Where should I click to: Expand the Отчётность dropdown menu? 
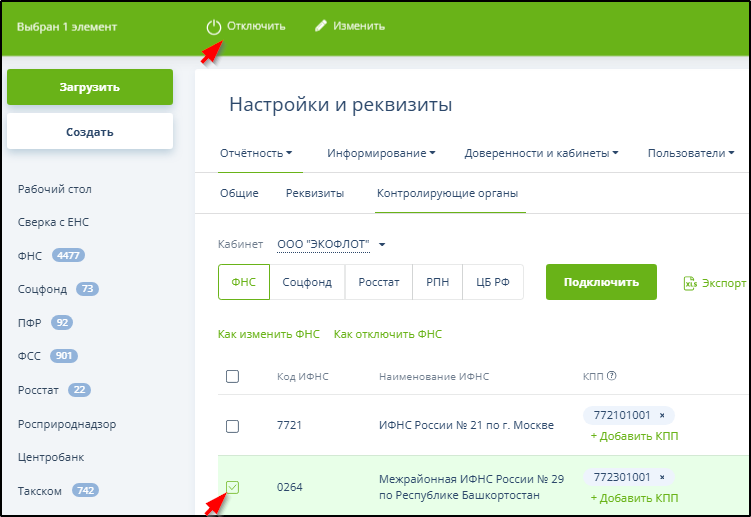[x=256, y=153]
